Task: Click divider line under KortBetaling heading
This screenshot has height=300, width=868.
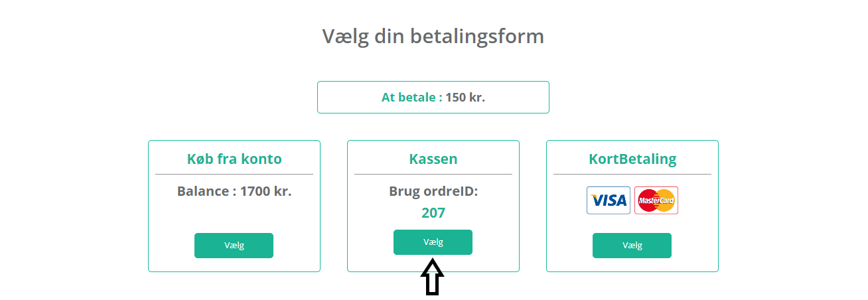Action: (x=632, y=174)
